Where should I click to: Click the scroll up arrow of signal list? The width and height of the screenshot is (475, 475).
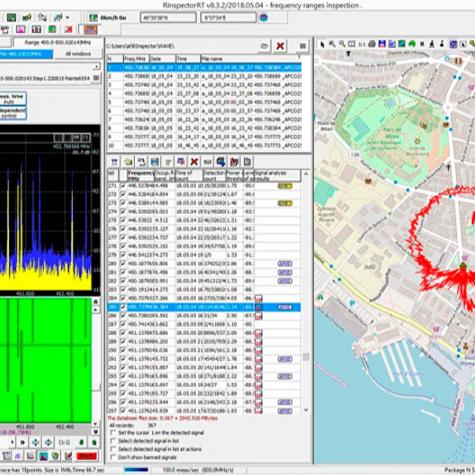306,174
